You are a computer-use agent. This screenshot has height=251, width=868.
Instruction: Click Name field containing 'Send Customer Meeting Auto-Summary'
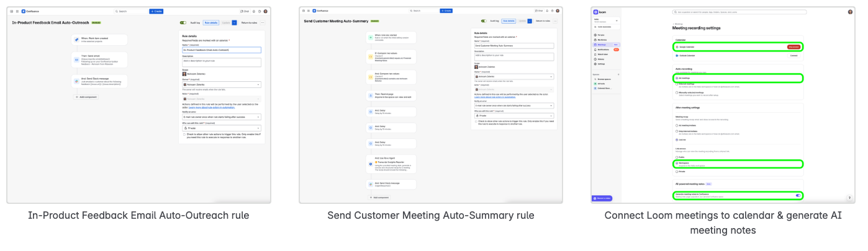pyautogui.click(x=514, y=45)
